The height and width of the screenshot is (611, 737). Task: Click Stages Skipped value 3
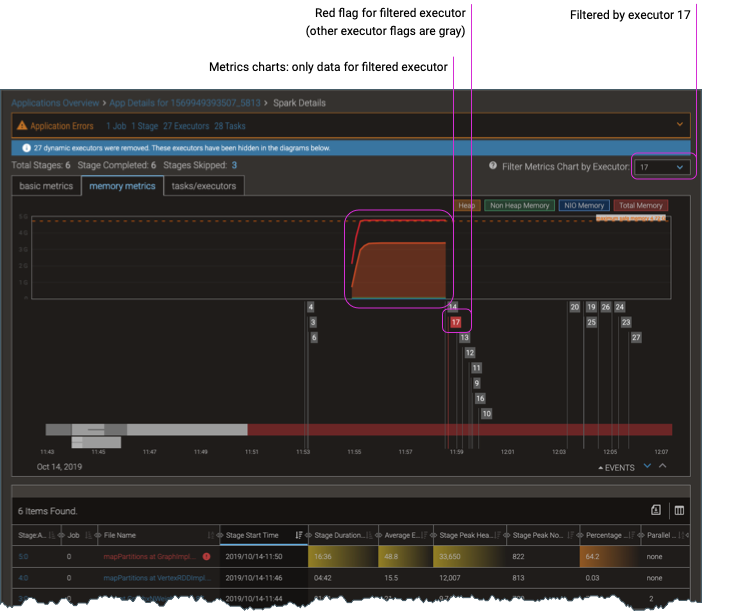click(x=234, y=165)
